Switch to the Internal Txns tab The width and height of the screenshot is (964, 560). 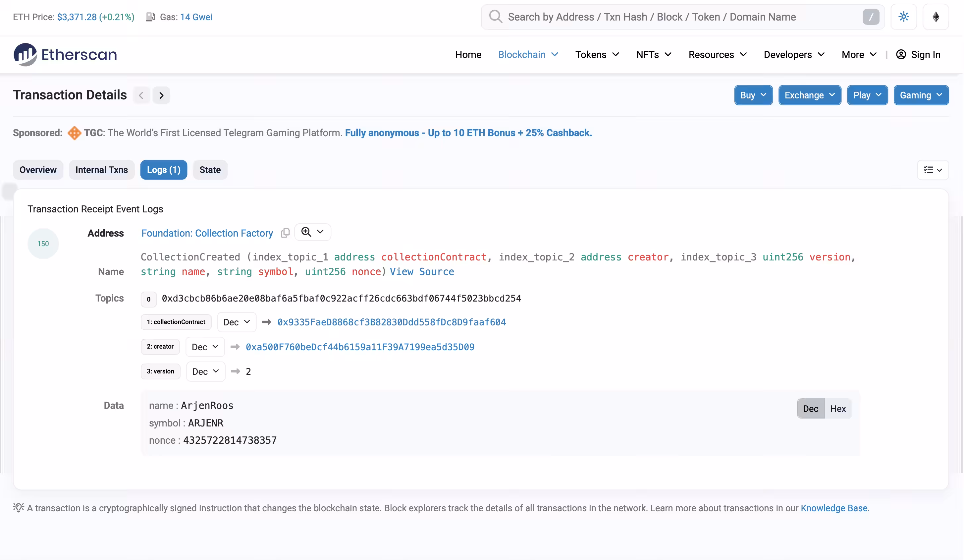(x=102, y=170)
